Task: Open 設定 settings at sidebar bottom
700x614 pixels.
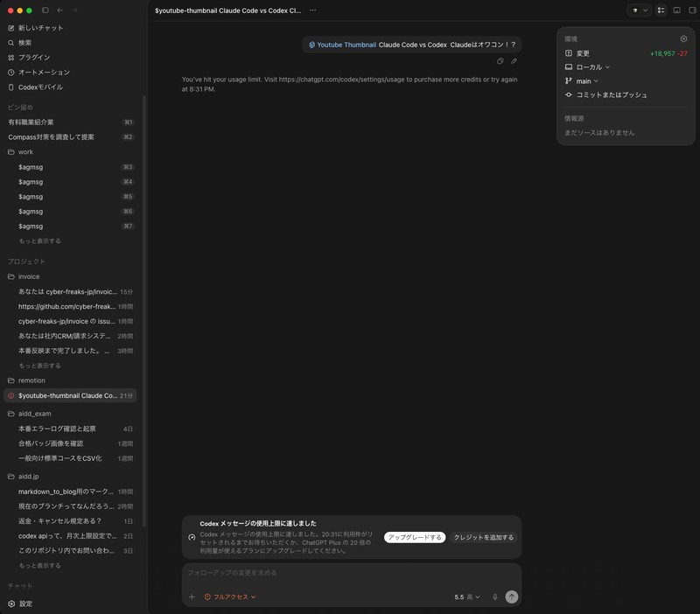Action: pyautogui.click(x=20, y=604)
